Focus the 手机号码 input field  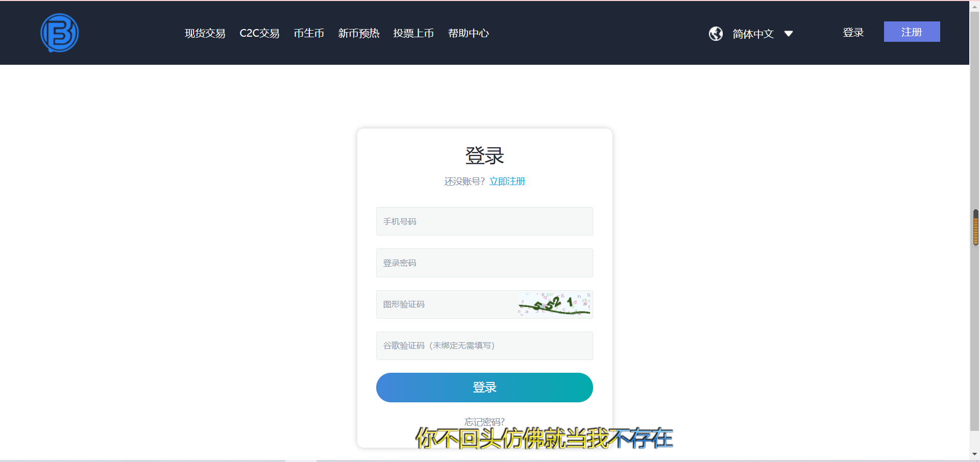484,221
